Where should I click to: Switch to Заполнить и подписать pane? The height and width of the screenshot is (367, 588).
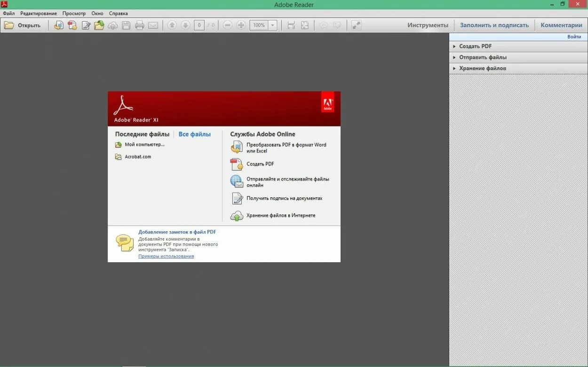[x=494, y=25]
